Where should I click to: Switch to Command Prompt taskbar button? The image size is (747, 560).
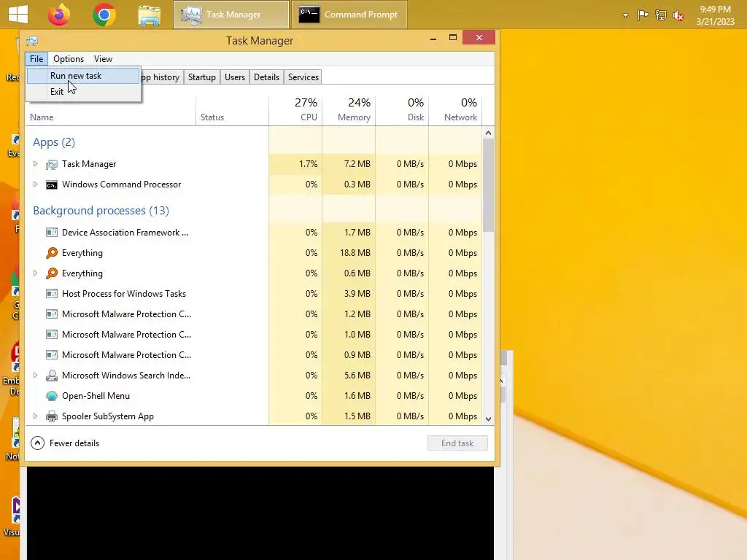[x=349, y=15]
